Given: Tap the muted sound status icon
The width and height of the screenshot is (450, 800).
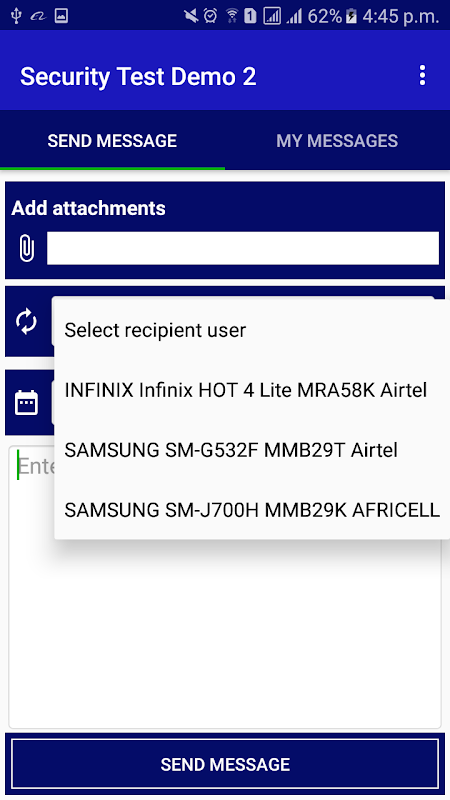Looking at the screenshot, I should [191, 16].
